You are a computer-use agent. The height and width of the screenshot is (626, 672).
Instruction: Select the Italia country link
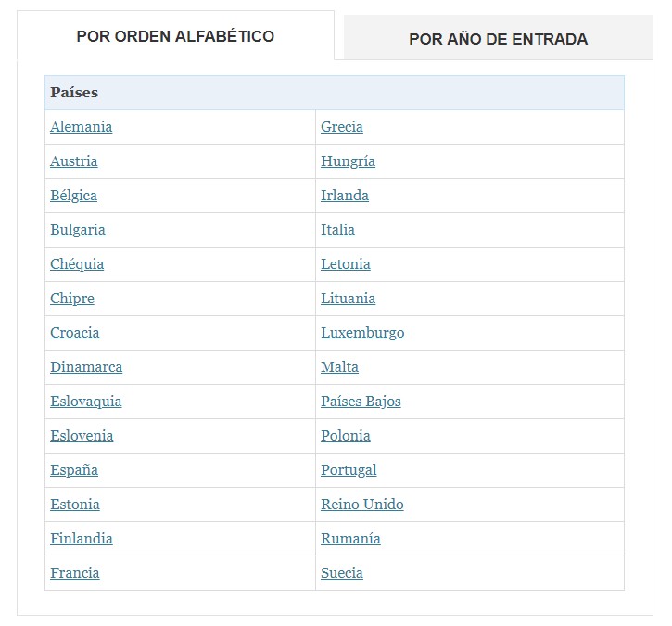pos(338,230)
